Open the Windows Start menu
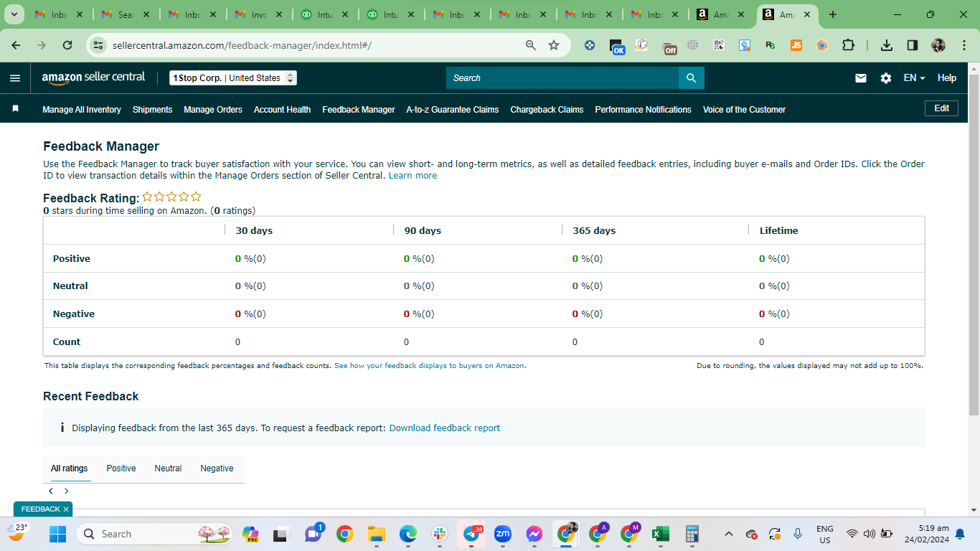 [57, 534]
